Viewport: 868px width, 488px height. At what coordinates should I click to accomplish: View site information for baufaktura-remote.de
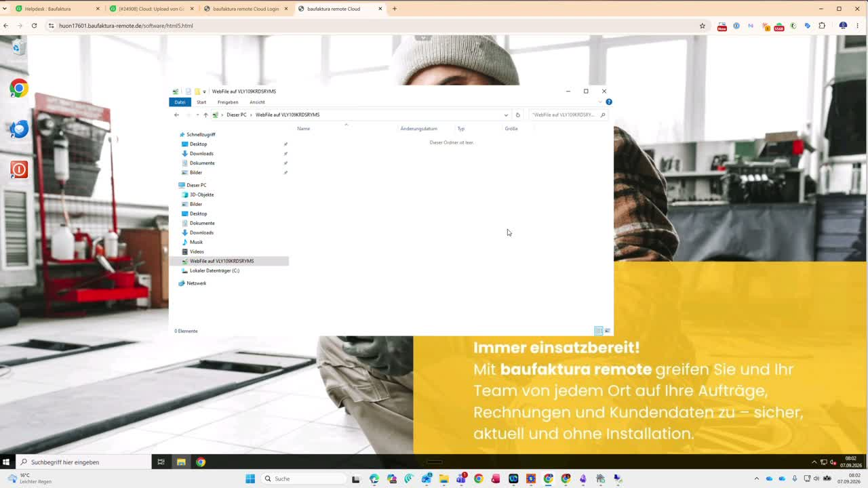(x=50, y=26)
